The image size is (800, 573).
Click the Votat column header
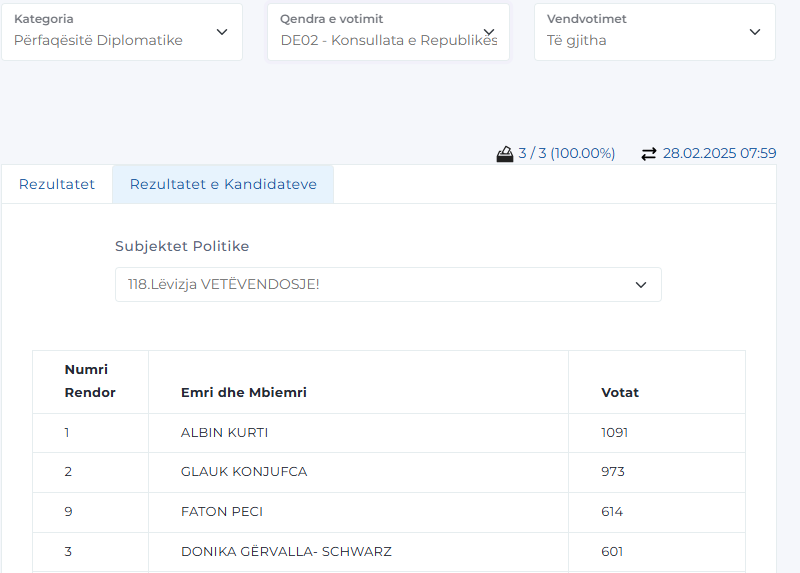(x=619, y=392)
